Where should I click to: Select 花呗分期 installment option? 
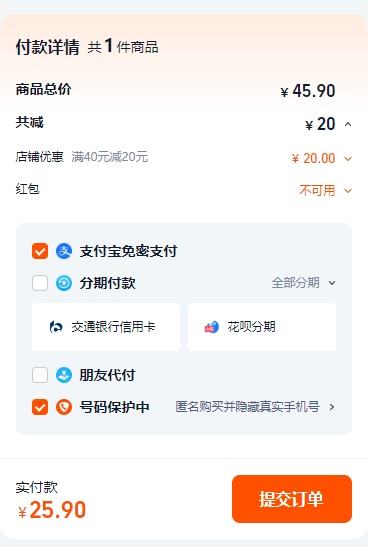262,327
